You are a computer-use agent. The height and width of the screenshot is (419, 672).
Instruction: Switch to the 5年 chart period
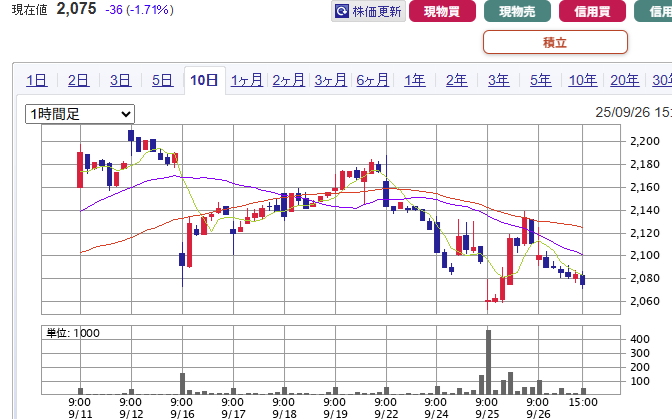click(541, 80)
